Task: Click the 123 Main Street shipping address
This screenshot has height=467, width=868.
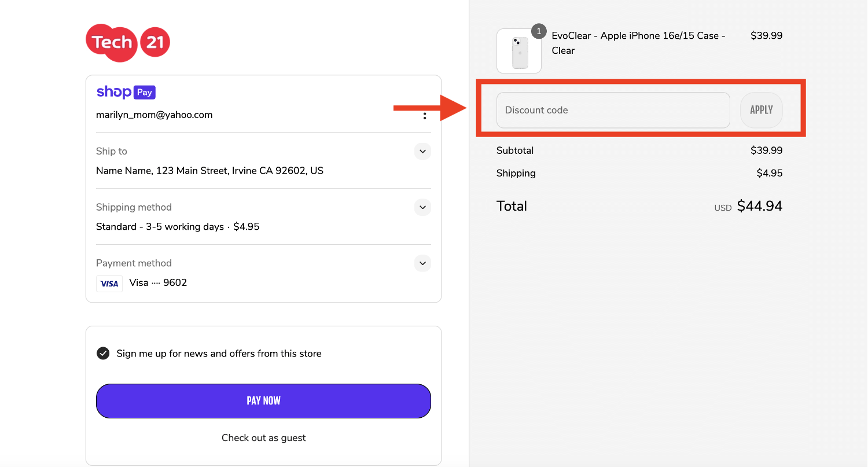Action: [209, 171]
